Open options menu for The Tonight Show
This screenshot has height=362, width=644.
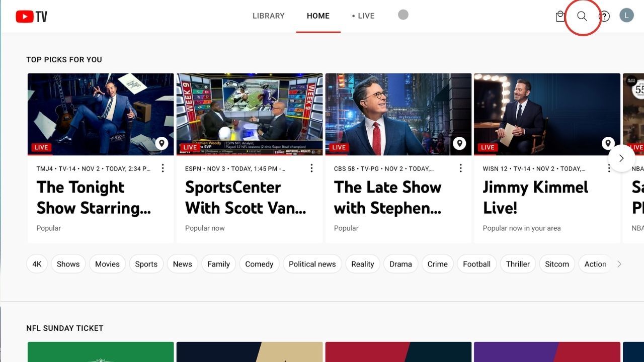pyautogui.click(x=163, y=168)
